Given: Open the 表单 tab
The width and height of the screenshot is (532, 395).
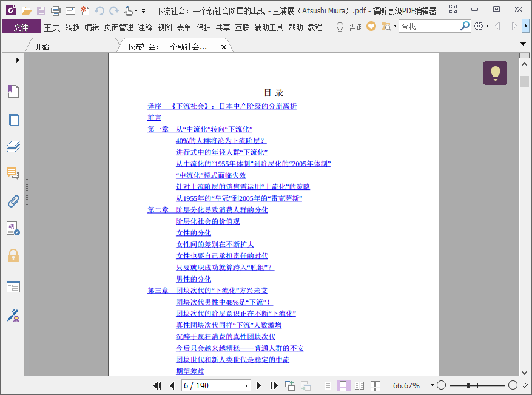Looking at the screenshot, I should click(184, 27).
